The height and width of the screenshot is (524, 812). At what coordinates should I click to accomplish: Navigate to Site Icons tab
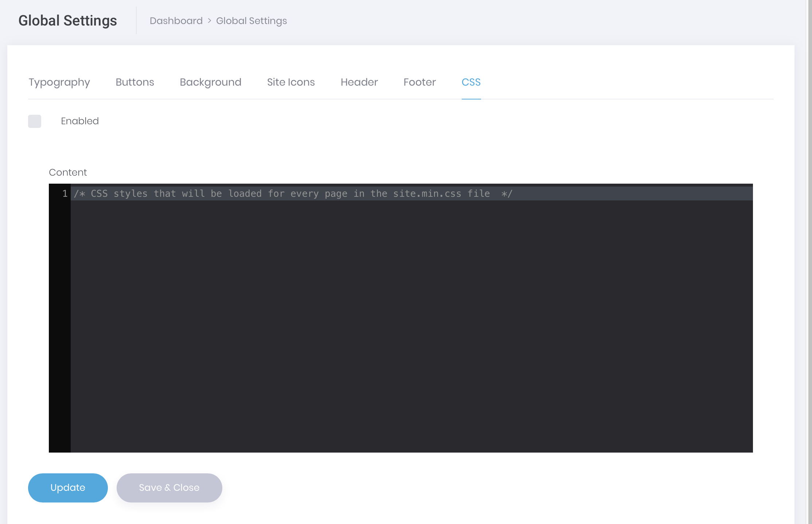tap(290, 82)
